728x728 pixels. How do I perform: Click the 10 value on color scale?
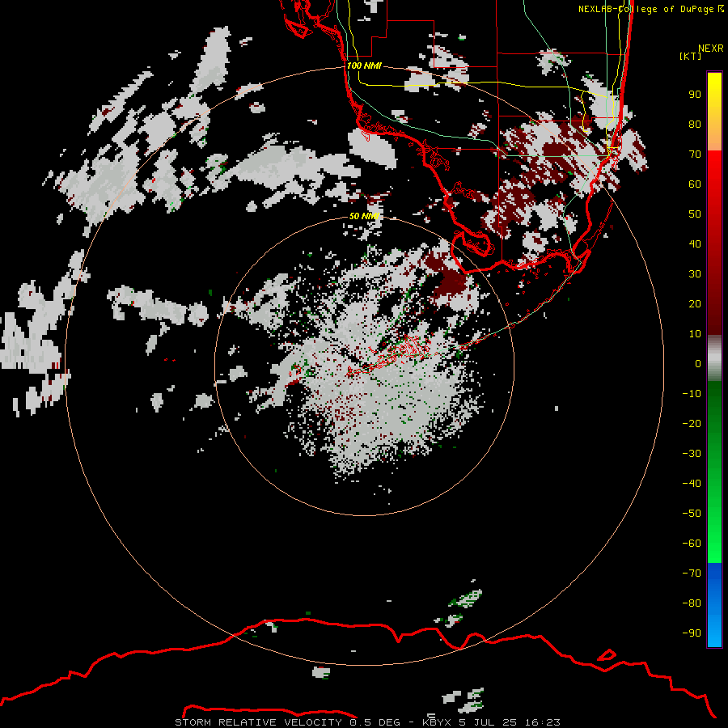[695, 334]
